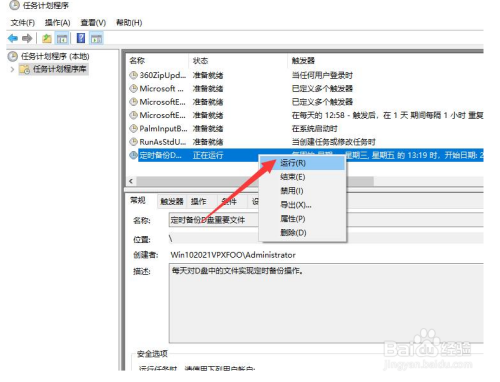The image size is (500, 382).
Task: Click the 触发器 column header
Action: click(x=303, y=61)
